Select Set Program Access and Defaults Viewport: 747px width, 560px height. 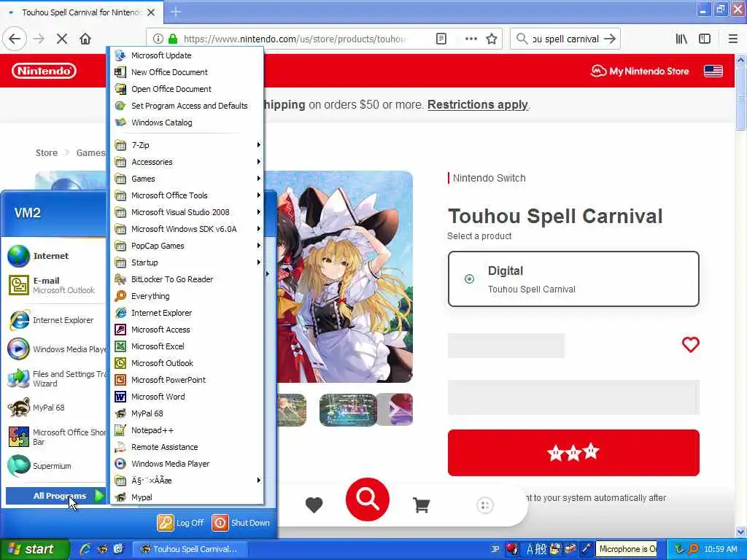click(187, 106)
